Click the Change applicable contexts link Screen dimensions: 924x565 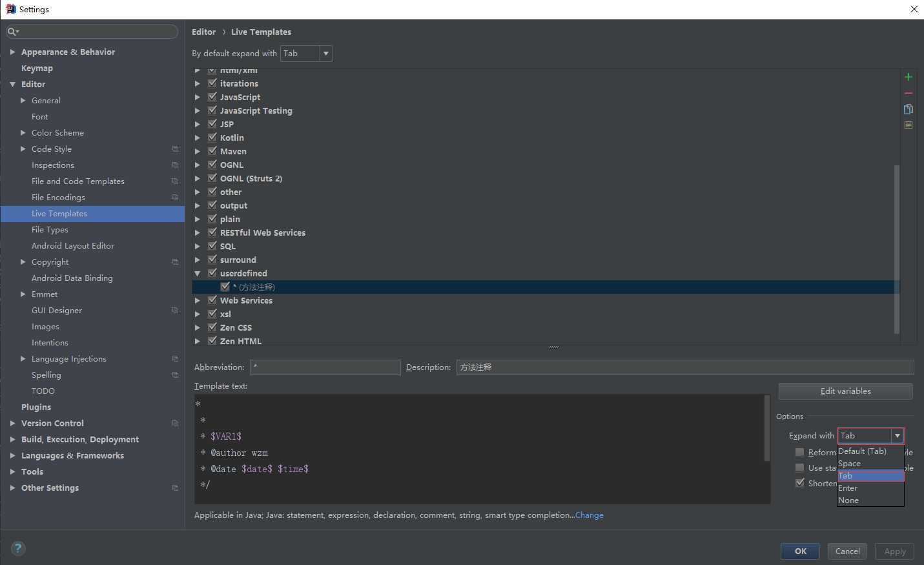click(x=589, y=515)
